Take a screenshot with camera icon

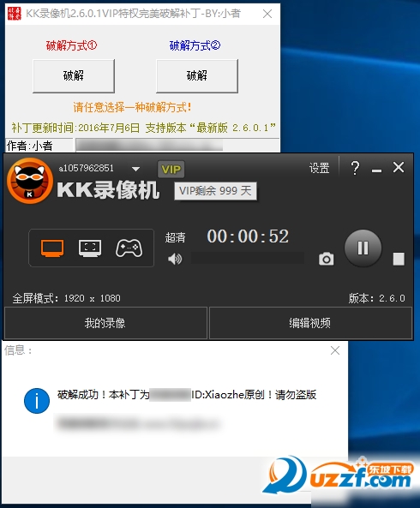tap(326, 259)
